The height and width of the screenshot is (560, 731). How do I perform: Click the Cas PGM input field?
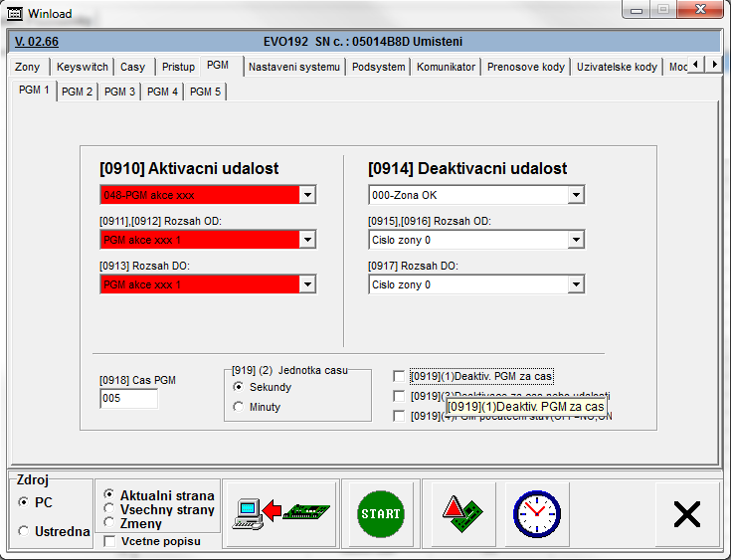128,399
